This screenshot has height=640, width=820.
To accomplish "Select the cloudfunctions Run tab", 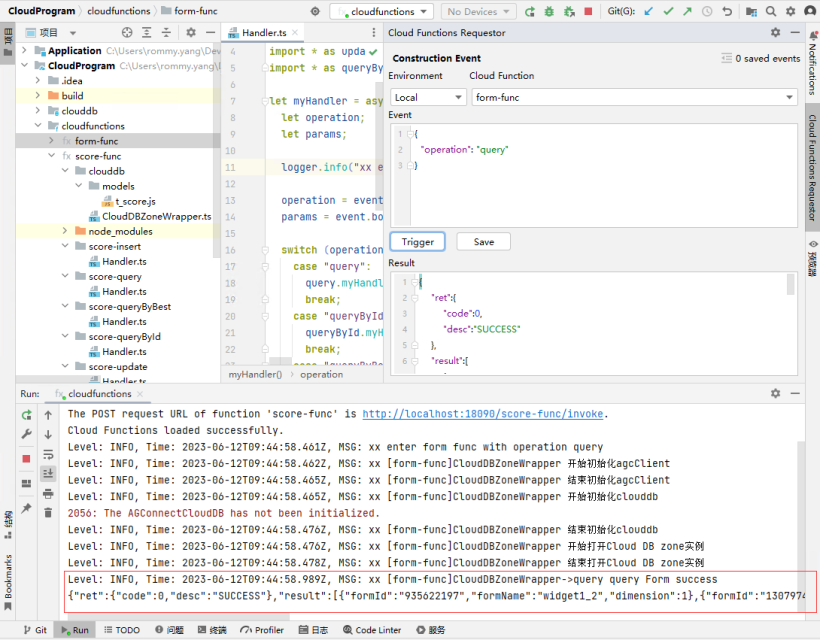I will (x=99, y=394).
